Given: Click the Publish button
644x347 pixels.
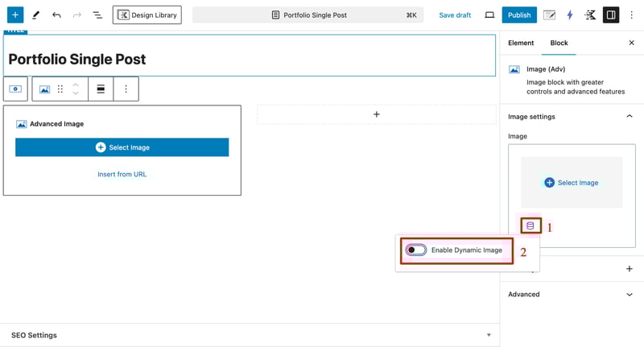Looking at the screenshot, I should click(x=519, y=14).
